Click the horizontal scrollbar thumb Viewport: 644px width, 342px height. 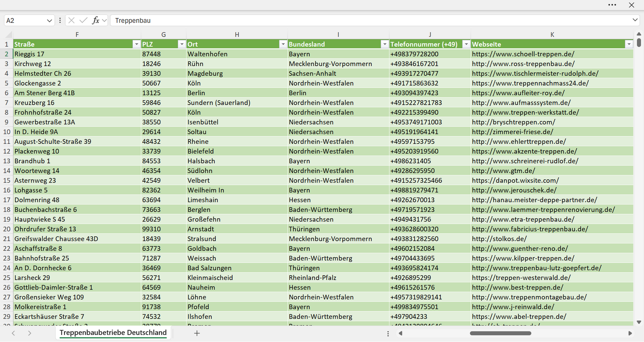500,333
